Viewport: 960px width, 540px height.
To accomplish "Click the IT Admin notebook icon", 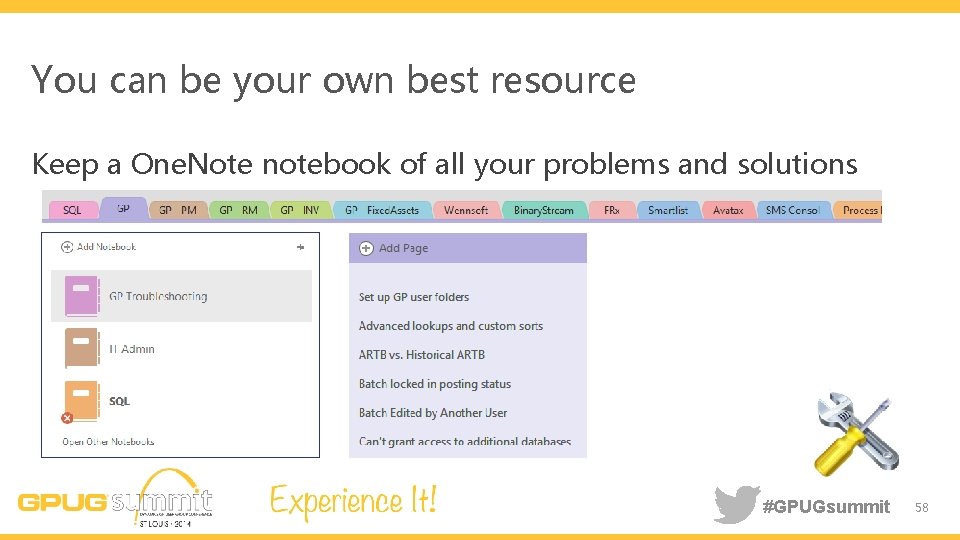I will (82, 348).
